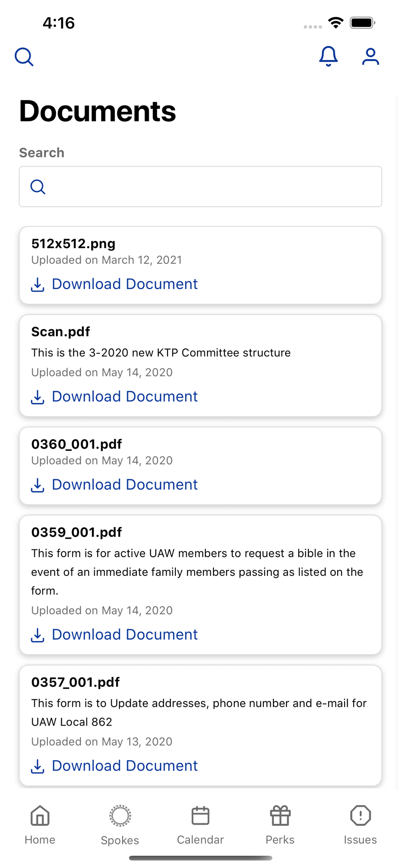Open the Spokes tab
Image resolution: width=401 pixels, height=868 pixels.
tap(120, 825)
